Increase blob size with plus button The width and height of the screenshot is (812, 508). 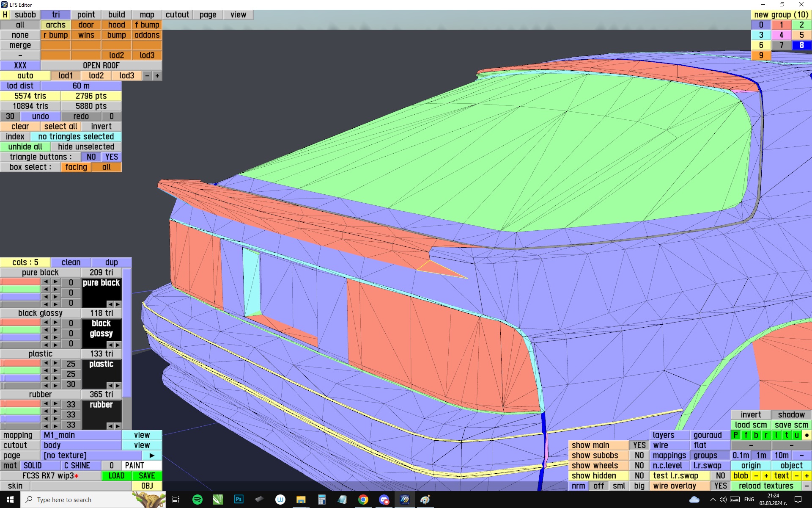click(766, 476)
